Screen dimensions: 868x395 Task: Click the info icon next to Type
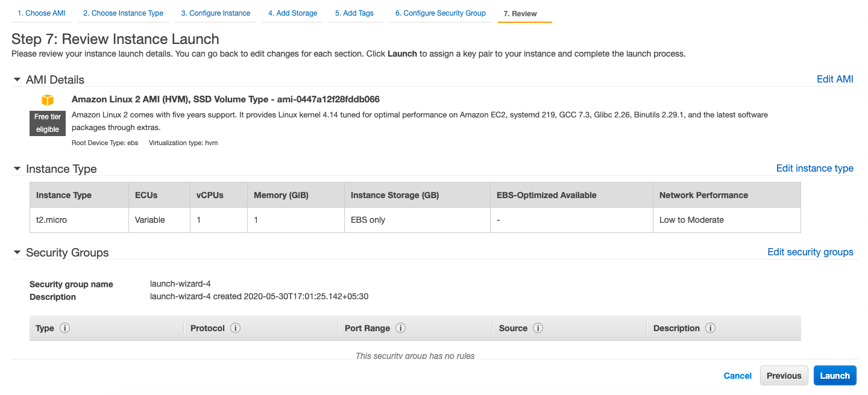point(64,328)
